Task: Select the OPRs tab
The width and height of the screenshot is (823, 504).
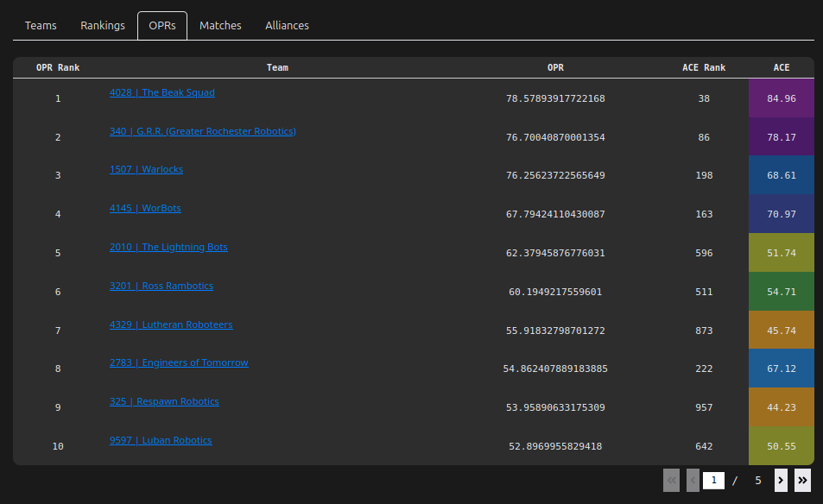Action: coord(162,26)
